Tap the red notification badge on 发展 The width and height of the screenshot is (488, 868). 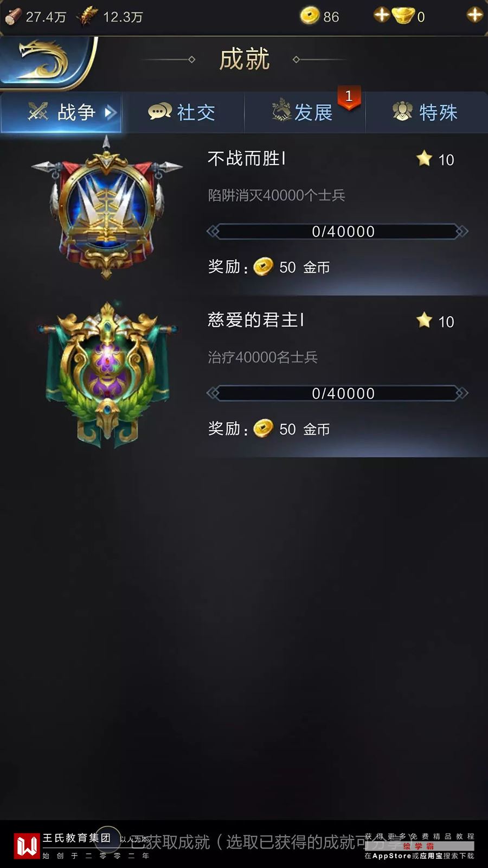tap(349, 97)
